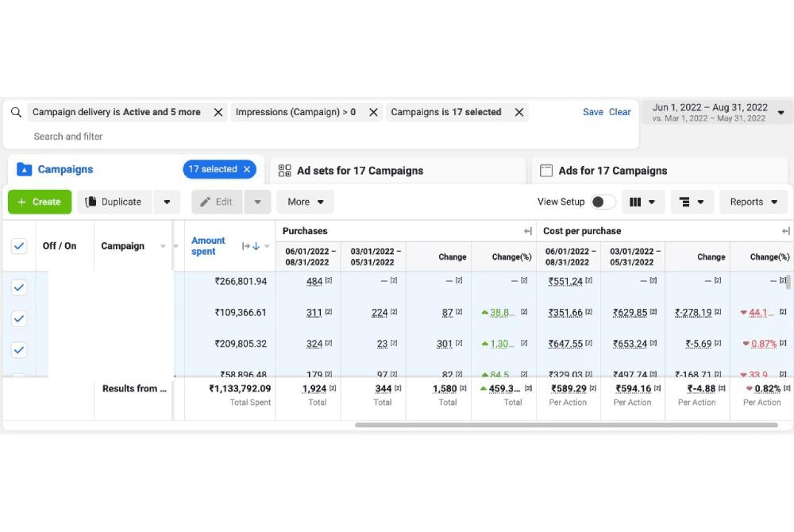Edit the selected campaigns
Screen dimensions: 794x532
coord(217,202)
